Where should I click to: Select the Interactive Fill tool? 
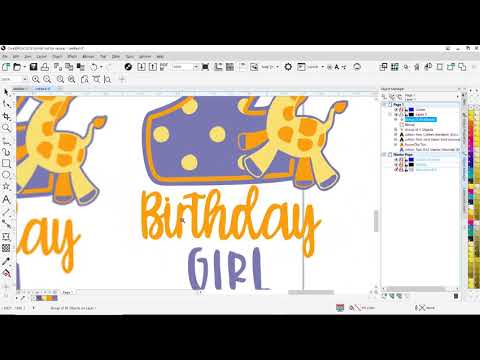coord(6,273)
